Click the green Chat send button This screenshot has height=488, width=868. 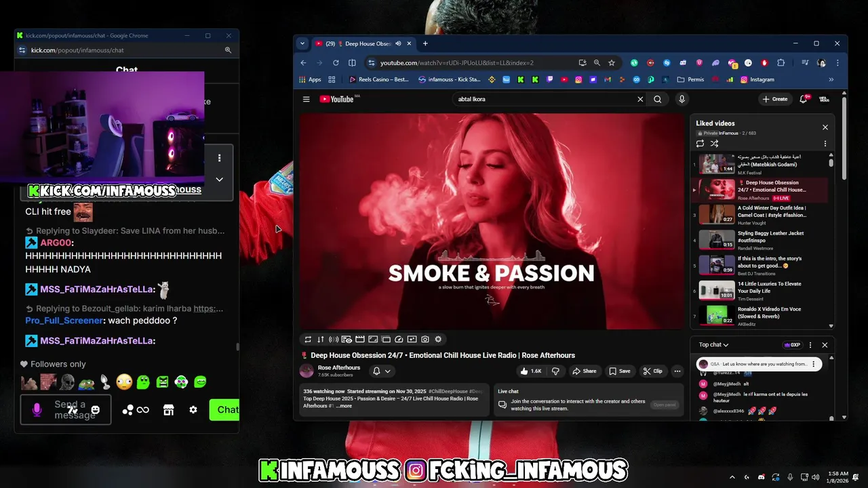[x=224, y=409]
